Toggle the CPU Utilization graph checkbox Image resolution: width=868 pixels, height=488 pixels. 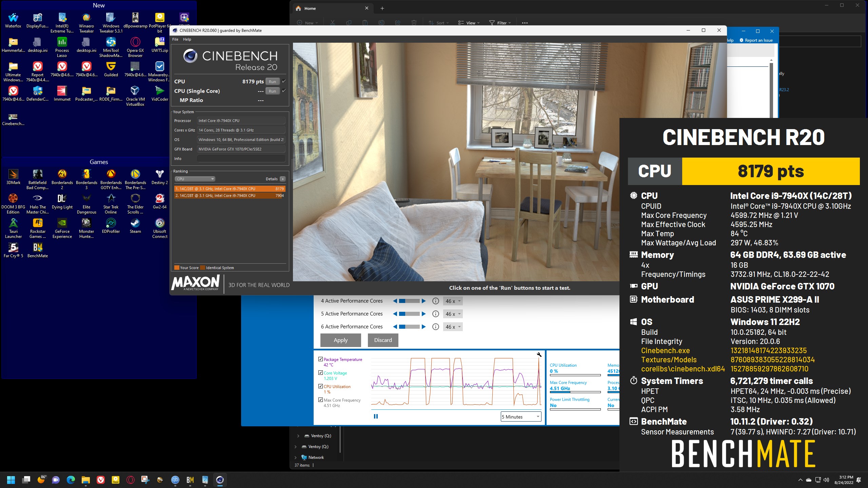[320, 386]
